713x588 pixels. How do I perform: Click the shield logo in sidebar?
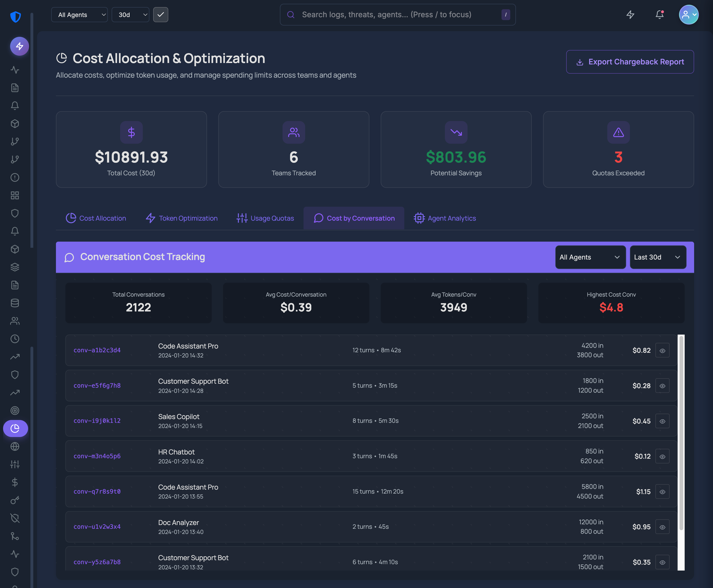[16, 17]
